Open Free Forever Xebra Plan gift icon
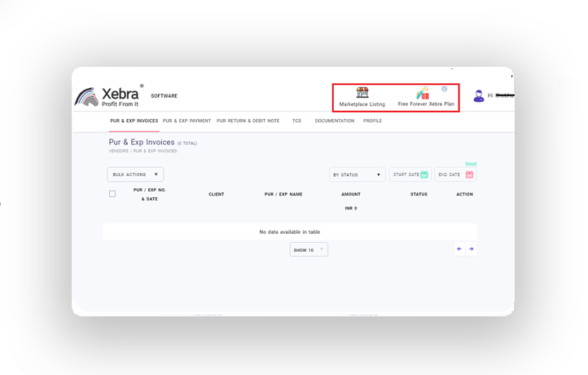The height and width of the screenshot is (375, 588). point(422,93)
